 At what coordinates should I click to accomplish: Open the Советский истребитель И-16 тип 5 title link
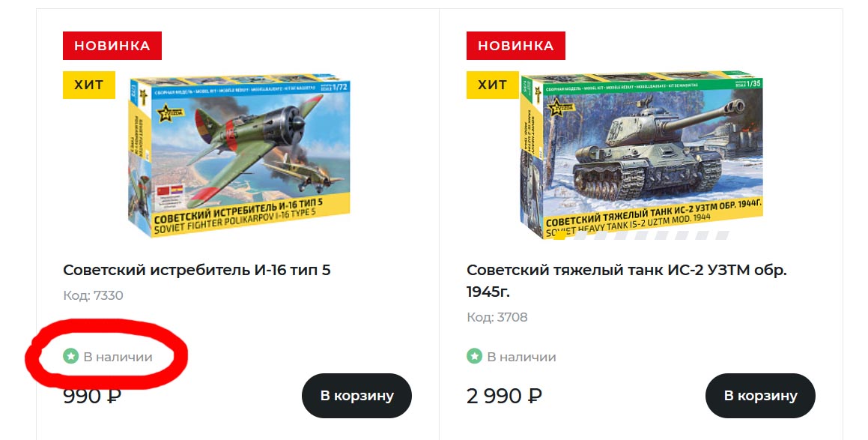tap(196, 271)
